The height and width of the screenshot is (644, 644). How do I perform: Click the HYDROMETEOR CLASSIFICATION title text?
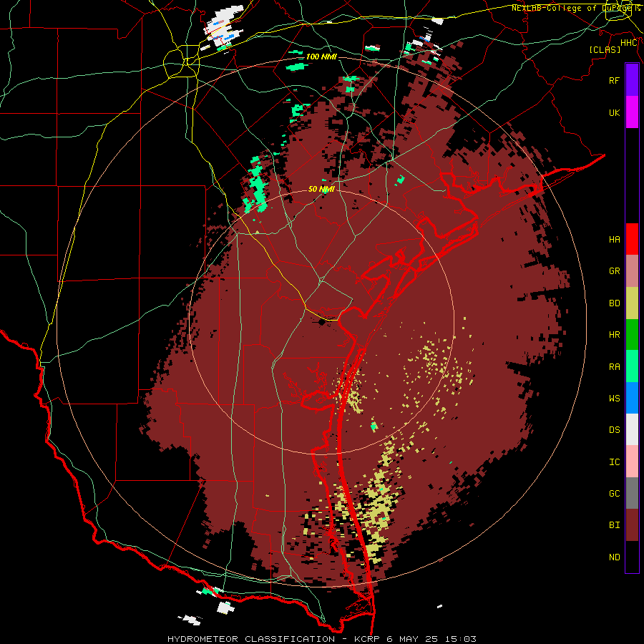pyautogui.click(x=251, y=639)
